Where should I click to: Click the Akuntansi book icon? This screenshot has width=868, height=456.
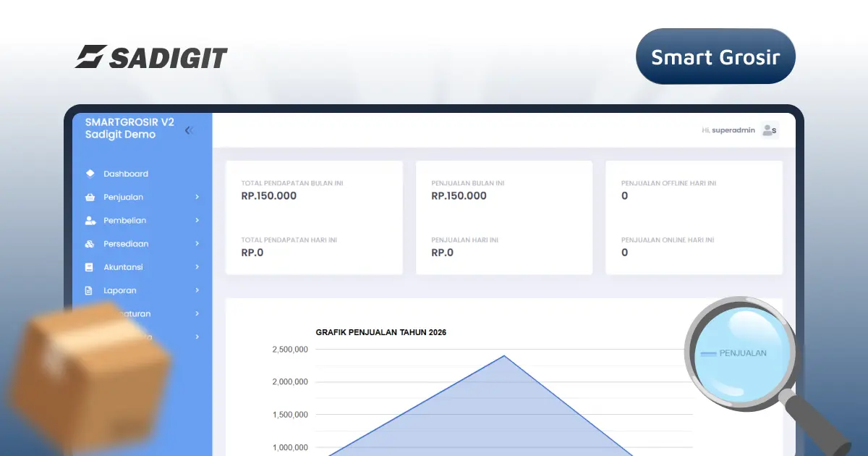[90, 267]
